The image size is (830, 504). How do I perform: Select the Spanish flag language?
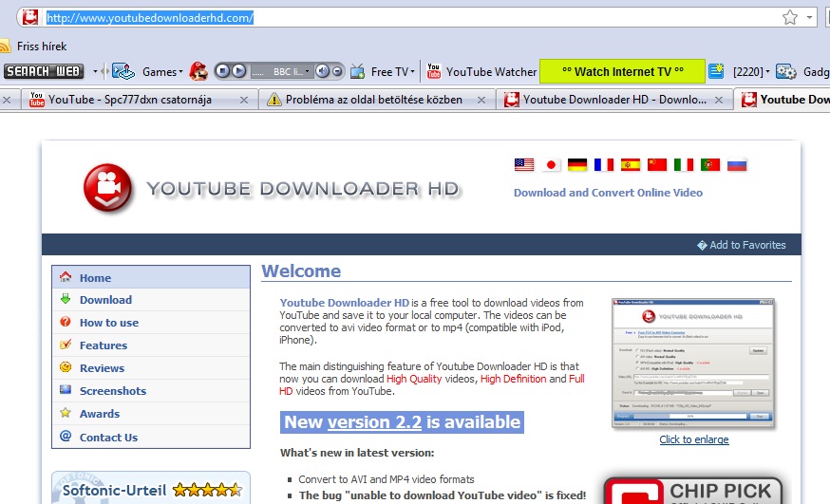630,164
